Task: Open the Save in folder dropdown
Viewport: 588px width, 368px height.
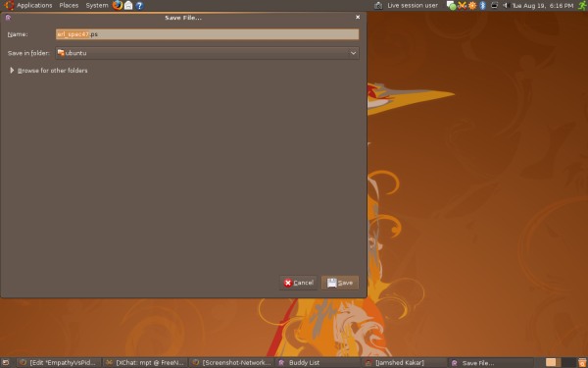Action: tap(207, 53)
